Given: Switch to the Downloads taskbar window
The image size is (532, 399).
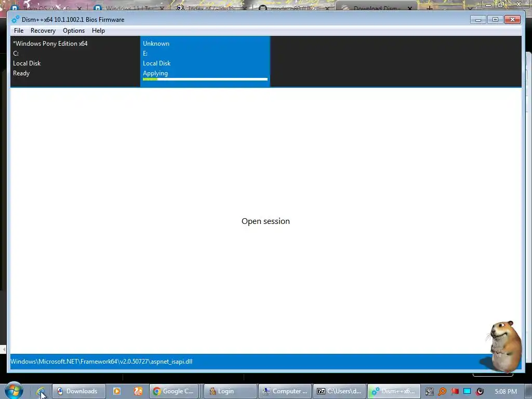Looking at the screenshot, I should click(x=79, y=391).
